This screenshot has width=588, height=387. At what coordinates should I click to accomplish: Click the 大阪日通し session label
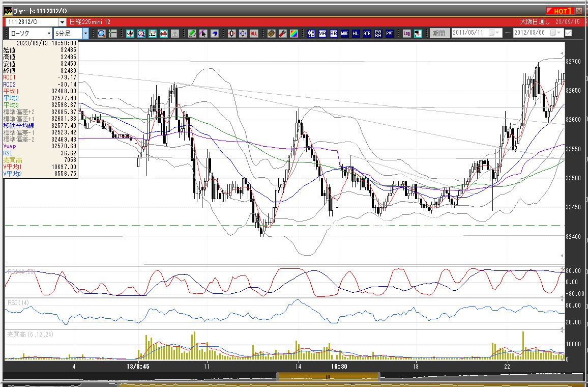tap(535, 22)
